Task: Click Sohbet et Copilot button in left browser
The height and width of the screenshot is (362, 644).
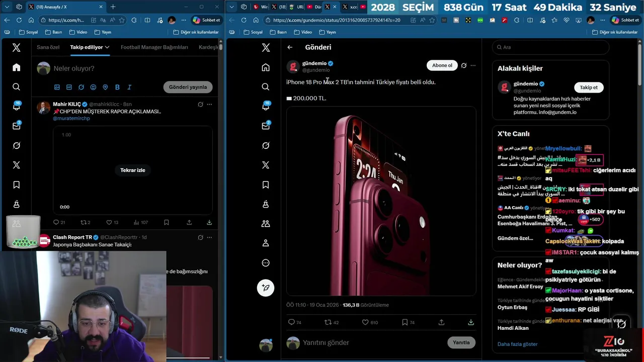Action: click(207, 20)
